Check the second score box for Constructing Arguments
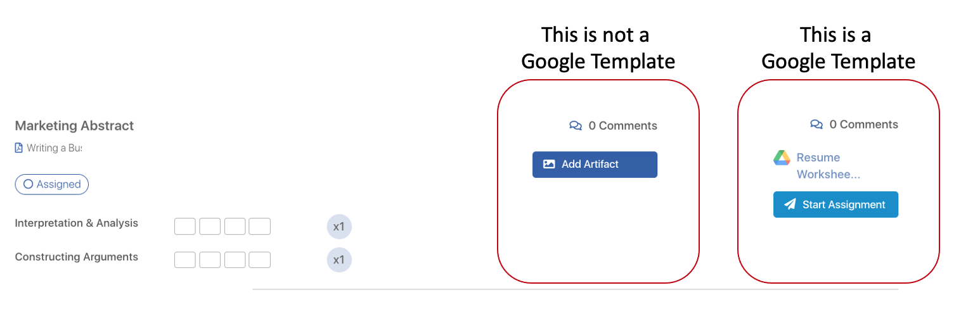Viewport: 980px width, 328px height. click(x=210, y=260)
